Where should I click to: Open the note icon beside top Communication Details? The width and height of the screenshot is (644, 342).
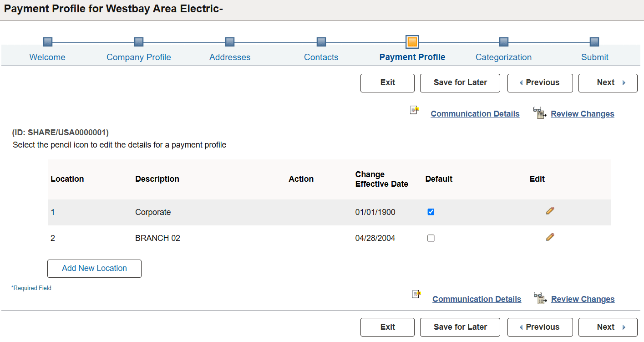tap(413, 110)
